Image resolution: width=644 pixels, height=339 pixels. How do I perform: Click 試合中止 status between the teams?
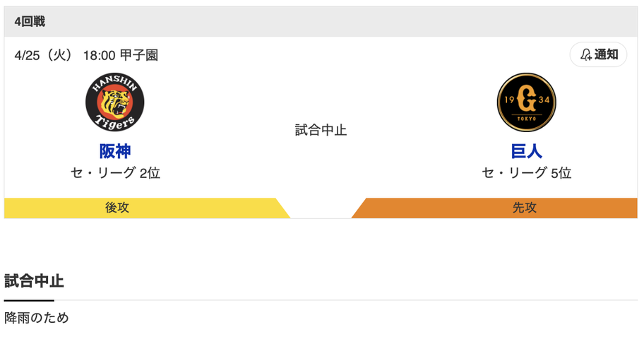click(321, 130)
